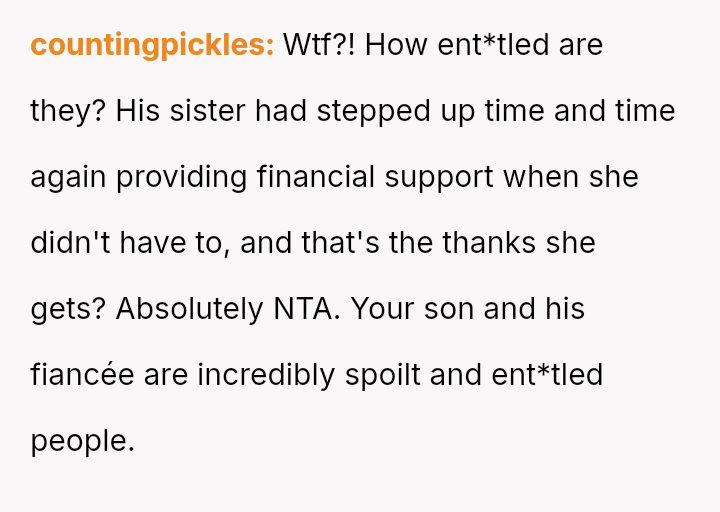
Task: Open the countingpickles user profile
Action: [x=152, y=45]
